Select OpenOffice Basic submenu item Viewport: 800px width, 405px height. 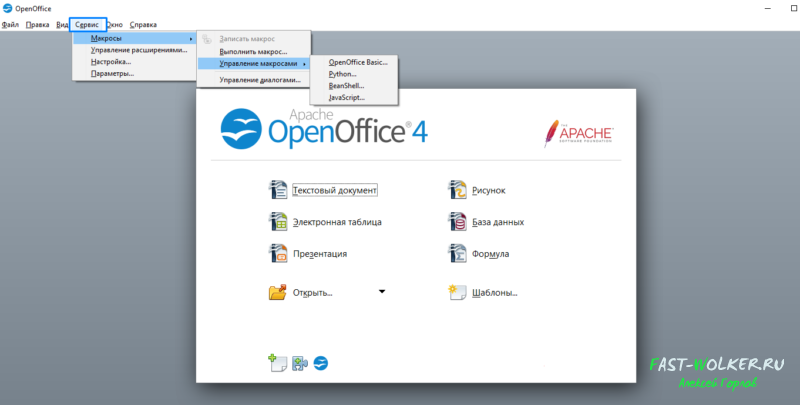pos(354,62)
